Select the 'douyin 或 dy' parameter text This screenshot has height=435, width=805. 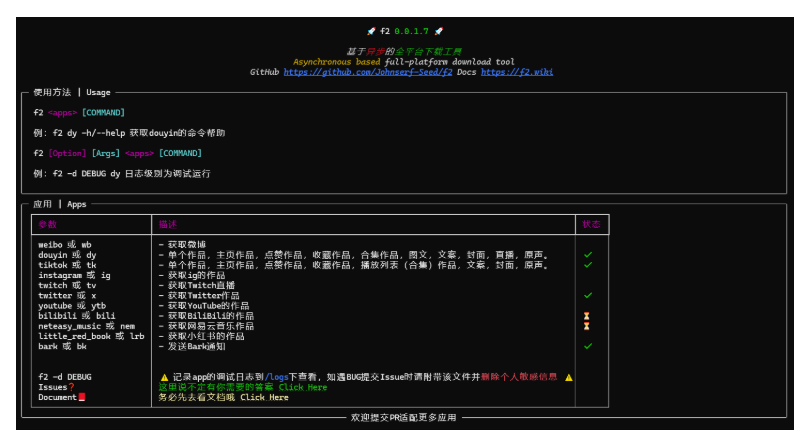pyautogui.click(x=67, y=255)
